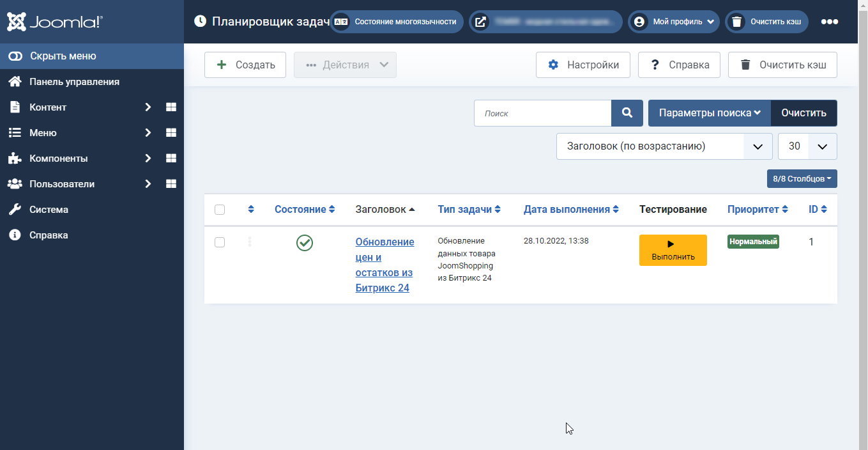Click the search magnifier icon
Screen dimensions: 868x450
pyautogui.click(x=626, y=112)
